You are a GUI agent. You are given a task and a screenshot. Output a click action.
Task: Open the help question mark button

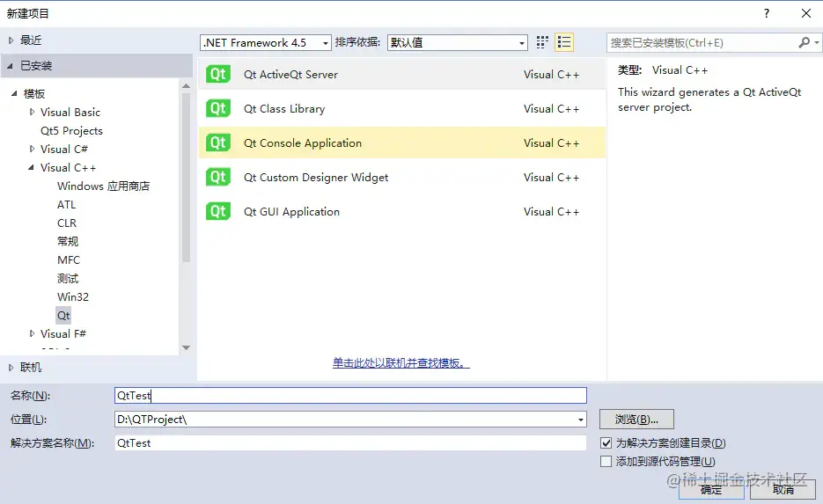[x=767, y=13]
